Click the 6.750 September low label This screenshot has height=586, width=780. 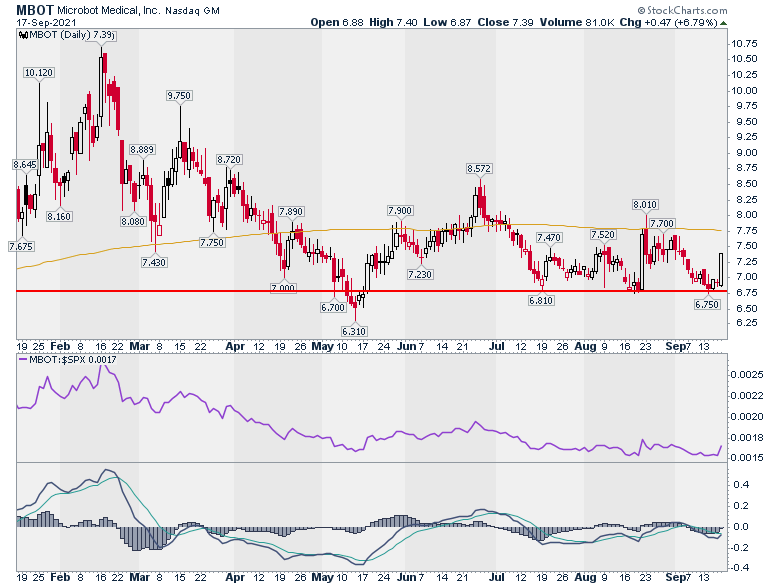click(x=707, y=304)
